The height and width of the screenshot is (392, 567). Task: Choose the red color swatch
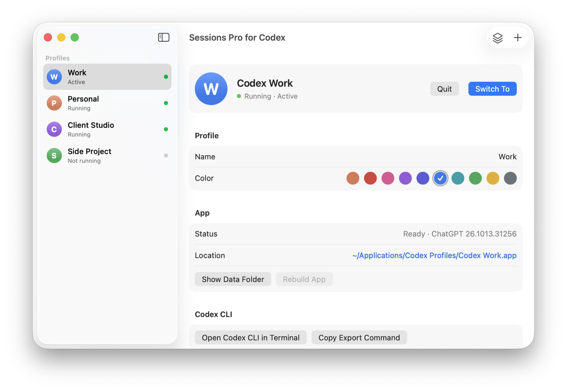[370, 178]
